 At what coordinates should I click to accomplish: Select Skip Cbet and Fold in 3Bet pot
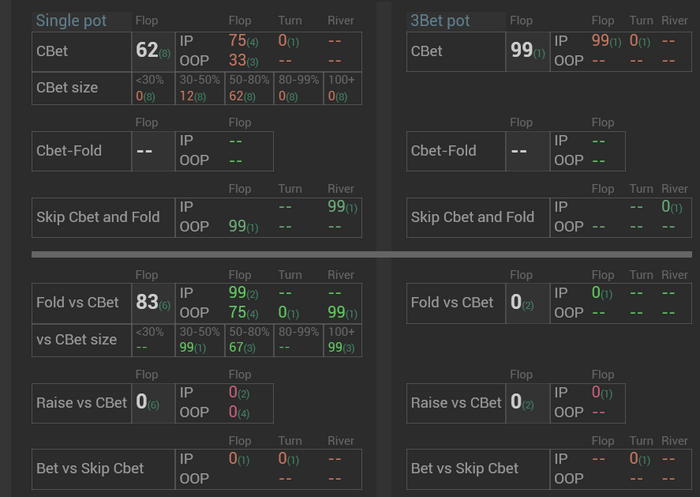473,217
